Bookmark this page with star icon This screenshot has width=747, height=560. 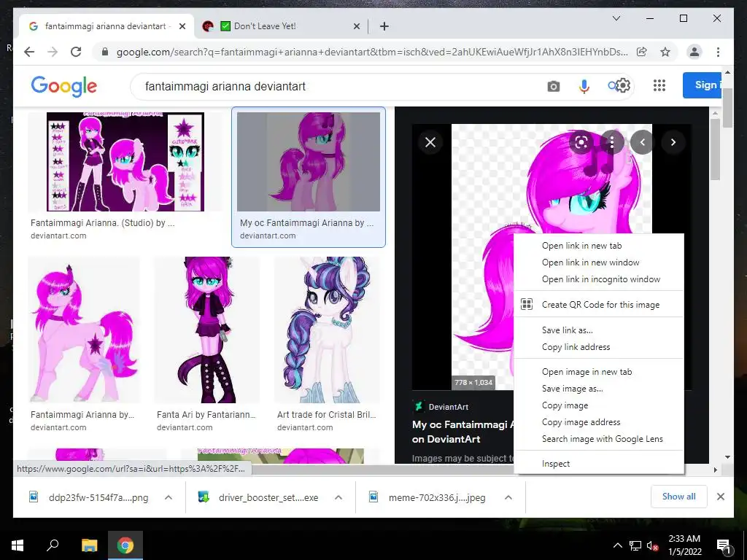click(x=665, y=52)
